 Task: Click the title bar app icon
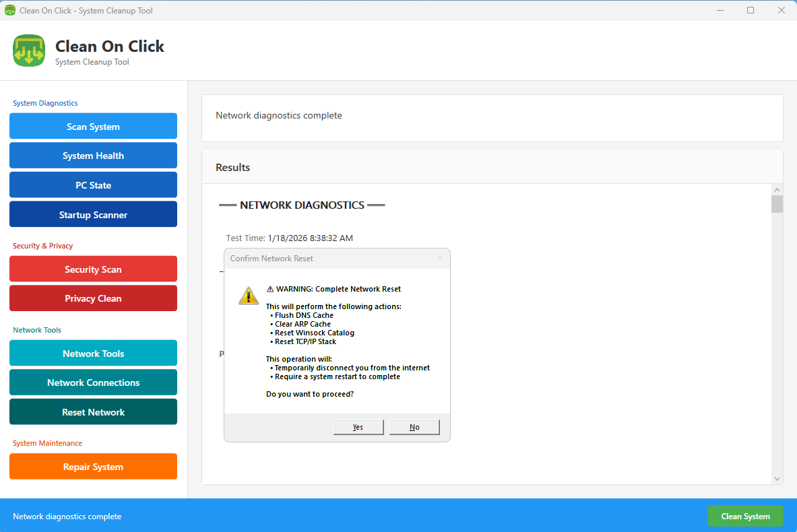10,10
